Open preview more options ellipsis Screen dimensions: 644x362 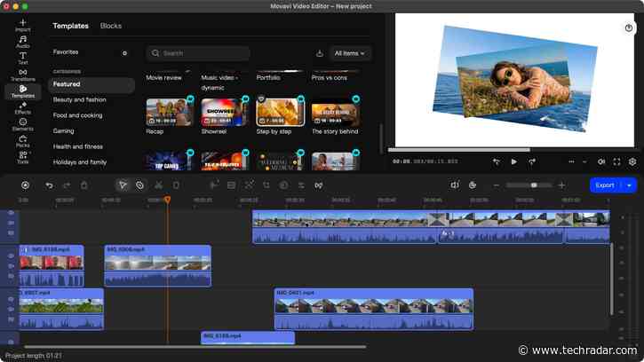point(571,161)
